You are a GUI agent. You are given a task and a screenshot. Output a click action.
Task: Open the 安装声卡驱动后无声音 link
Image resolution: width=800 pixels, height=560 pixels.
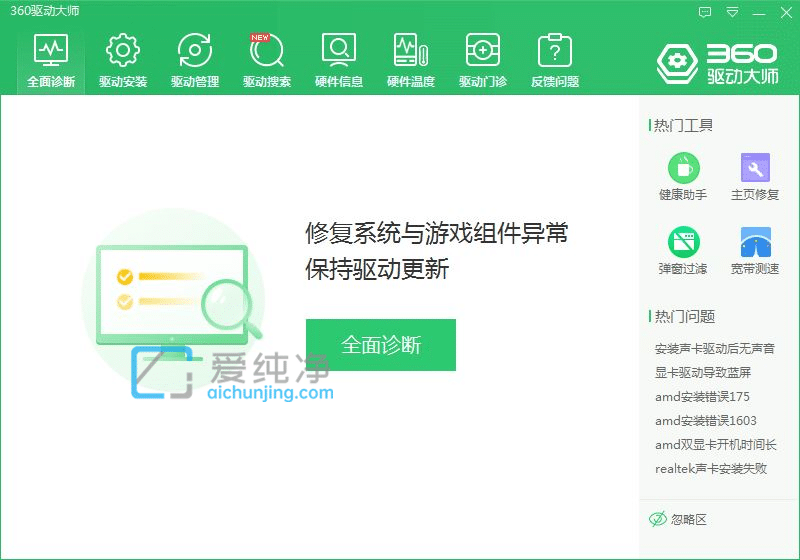(714, 349)
